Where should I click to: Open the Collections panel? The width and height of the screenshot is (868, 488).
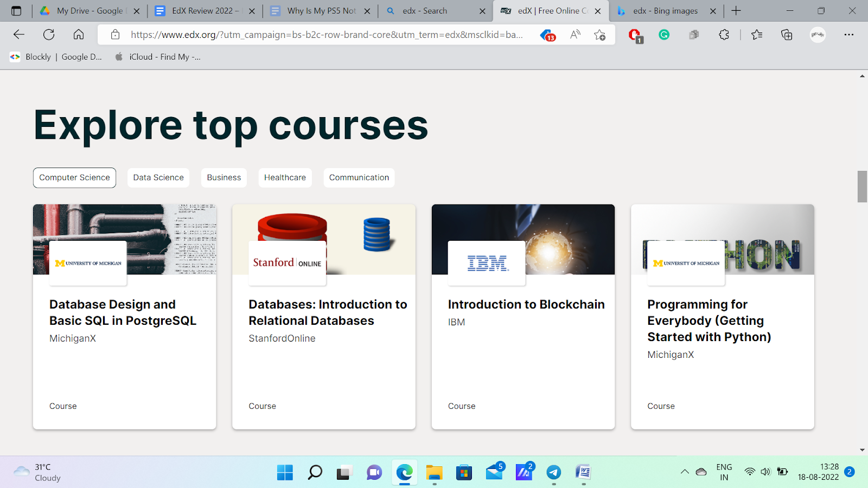click(x=787, y=35)
